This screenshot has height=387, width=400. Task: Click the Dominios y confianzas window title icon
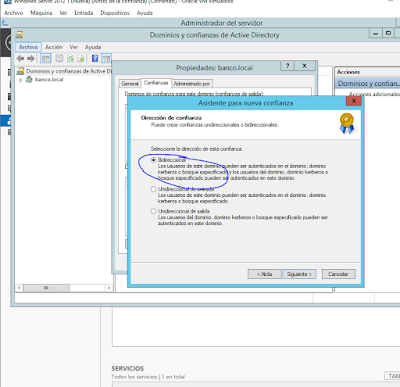19,35
